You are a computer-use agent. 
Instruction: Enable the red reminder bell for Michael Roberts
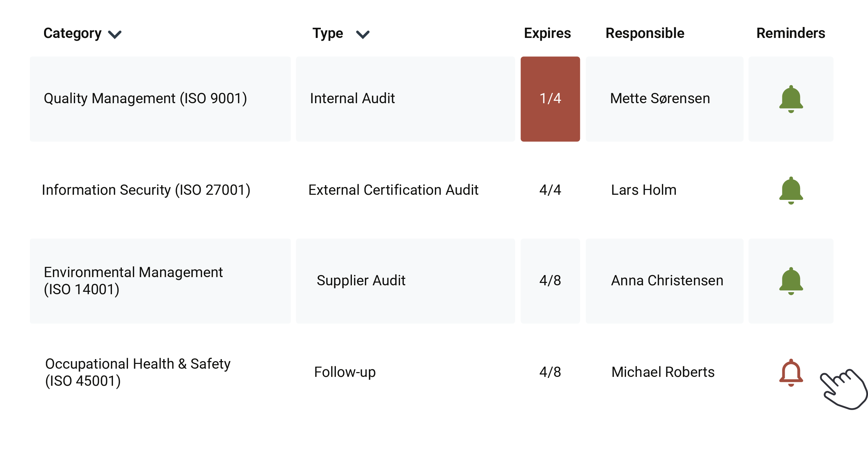point(791,372)
